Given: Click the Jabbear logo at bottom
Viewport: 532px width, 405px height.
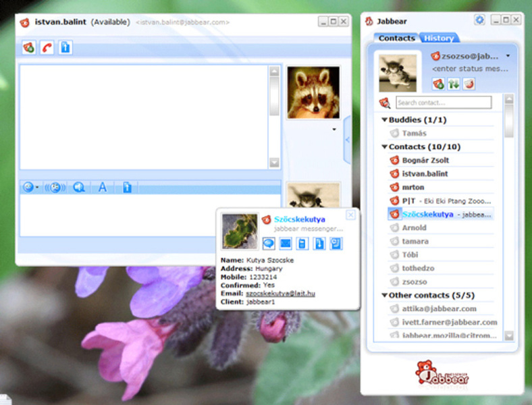Looking at the screenshot, I should click(442, 373).
